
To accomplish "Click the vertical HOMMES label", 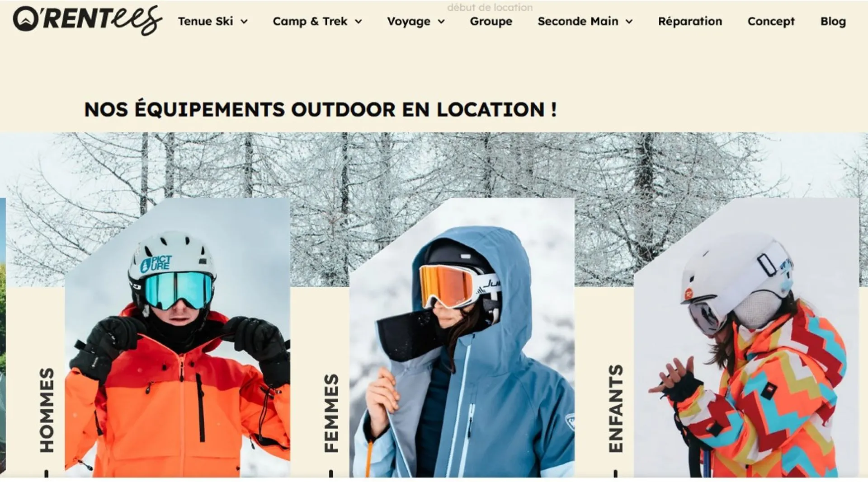I will tap(47, 410).
